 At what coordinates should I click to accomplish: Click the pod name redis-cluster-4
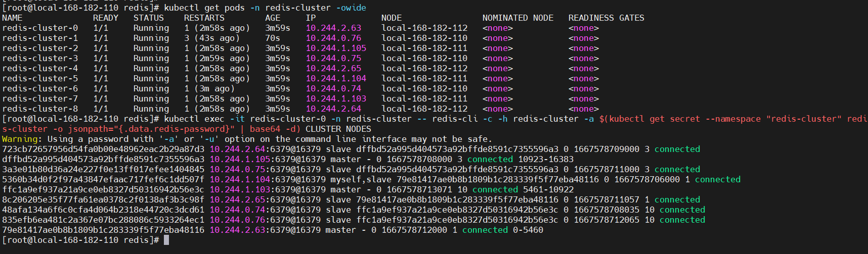click(x=40, y=68)
